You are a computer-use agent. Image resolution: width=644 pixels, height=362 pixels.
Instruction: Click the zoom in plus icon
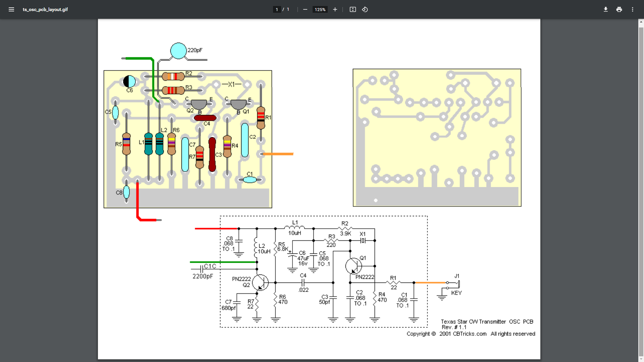[x=335, y=9]
